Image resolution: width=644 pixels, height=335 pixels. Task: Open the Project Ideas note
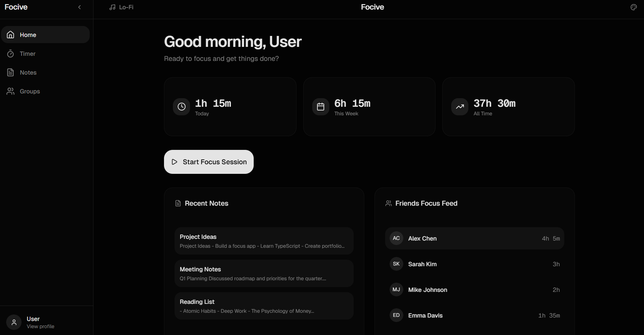point(264,241)
